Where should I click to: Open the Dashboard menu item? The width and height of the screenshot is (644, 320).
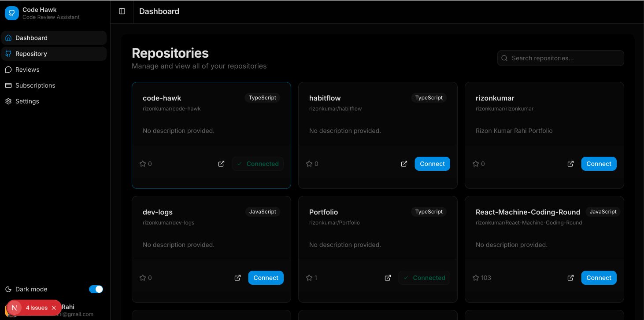pyautogui.click(x=31, y=38)
